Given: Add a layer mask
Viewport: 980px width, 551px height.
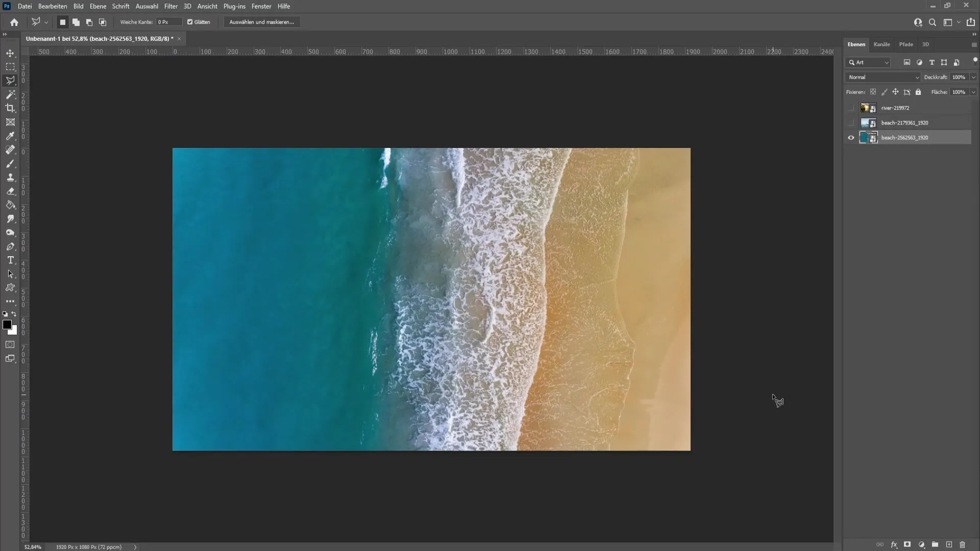Looking at the screenshot, I should (907, 544).
